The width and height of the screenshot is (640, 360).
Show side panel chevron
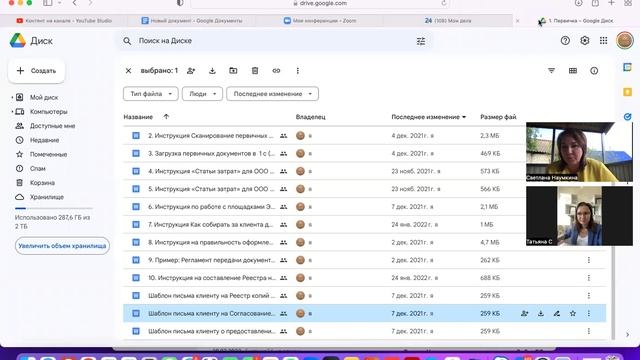[627, 335]
